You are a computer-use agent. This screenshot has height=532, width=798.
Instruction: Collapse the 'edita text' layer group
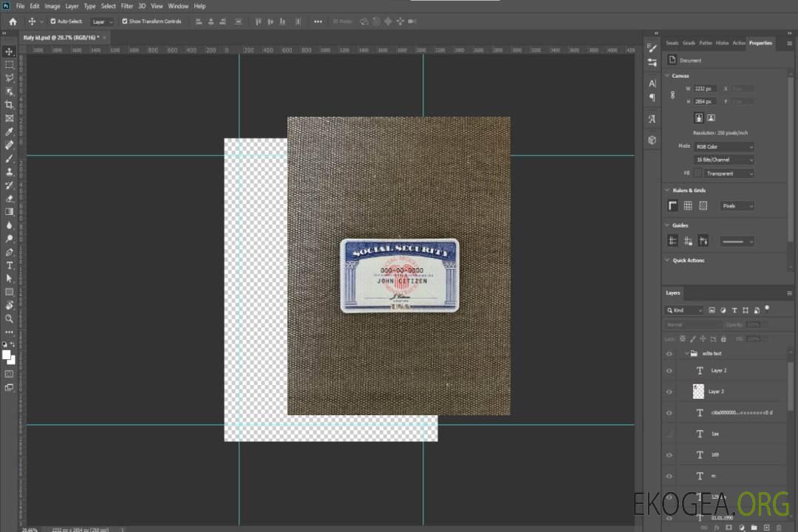(686, 353)
